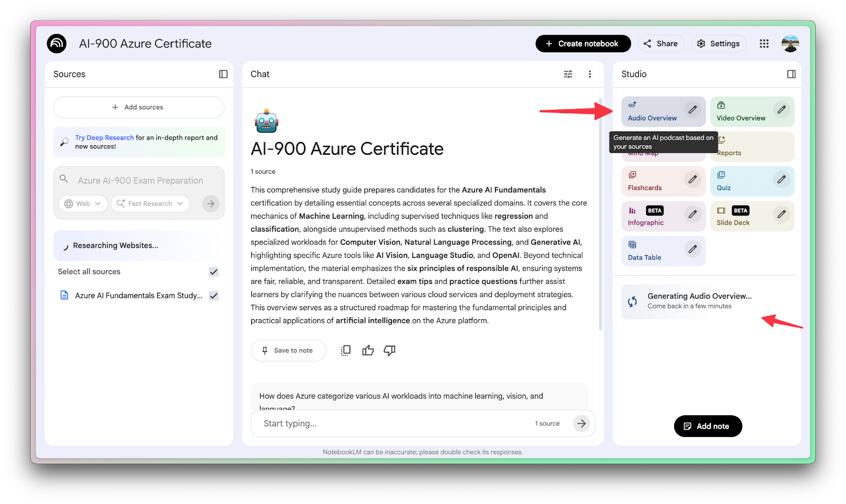The image size is (846, 504).
Task: Click the Deep Research search icon
Action: coord(64,142)
